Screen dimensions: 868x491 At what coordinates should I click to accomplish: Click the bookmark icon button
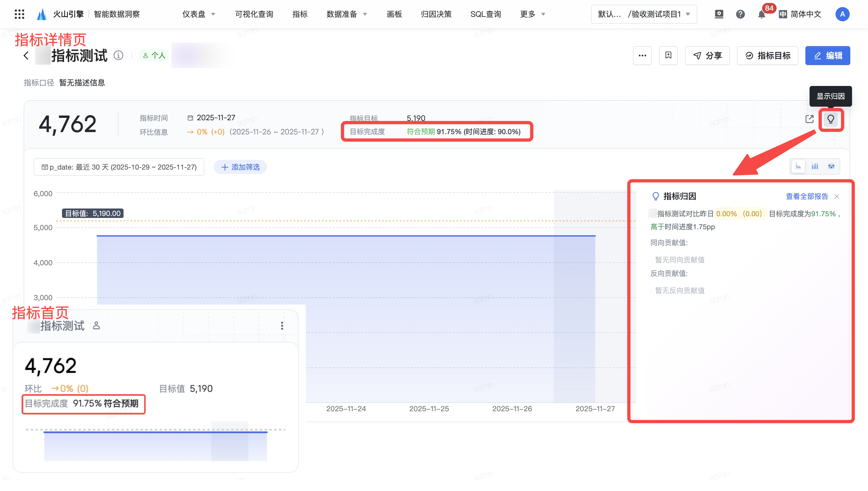click(x=668, y=55)
